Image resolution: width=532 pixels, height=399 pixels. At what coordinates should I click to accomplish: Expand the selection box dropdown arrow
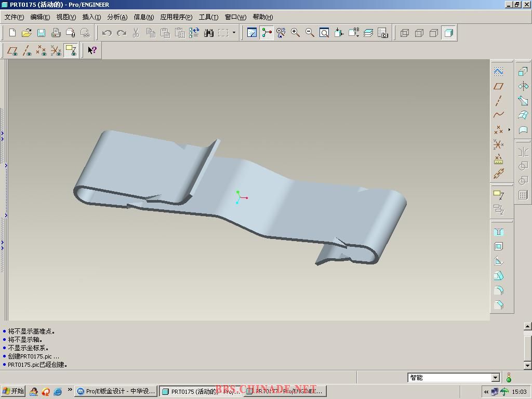pyautogui.click(x=234, y=33)
